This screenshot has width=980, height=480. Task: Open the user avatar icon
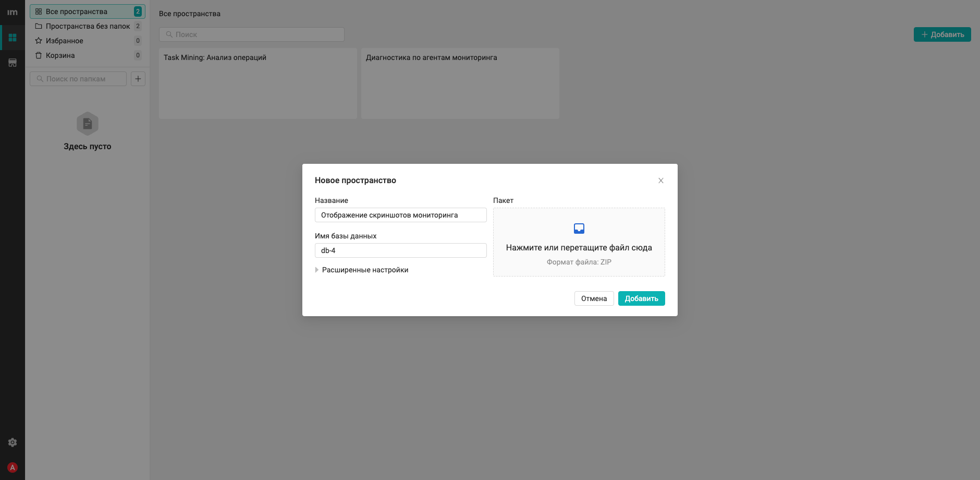coord(13,467)
